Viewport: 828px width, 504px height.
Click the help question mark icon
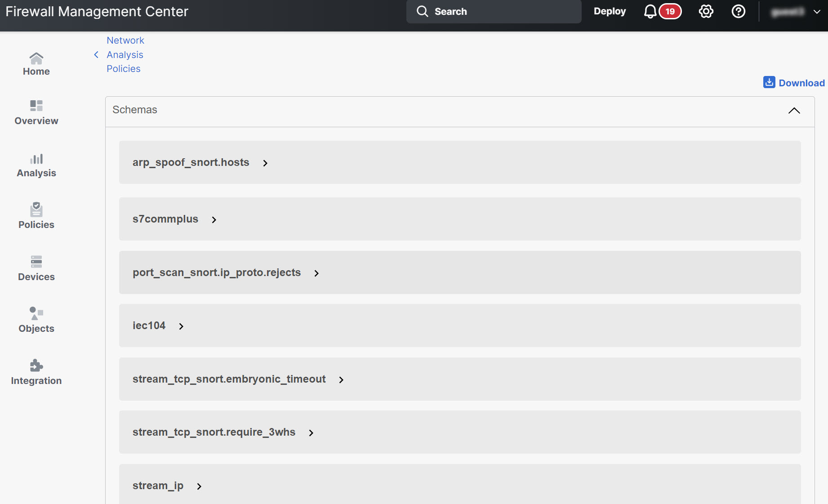(x=738, y=12)
